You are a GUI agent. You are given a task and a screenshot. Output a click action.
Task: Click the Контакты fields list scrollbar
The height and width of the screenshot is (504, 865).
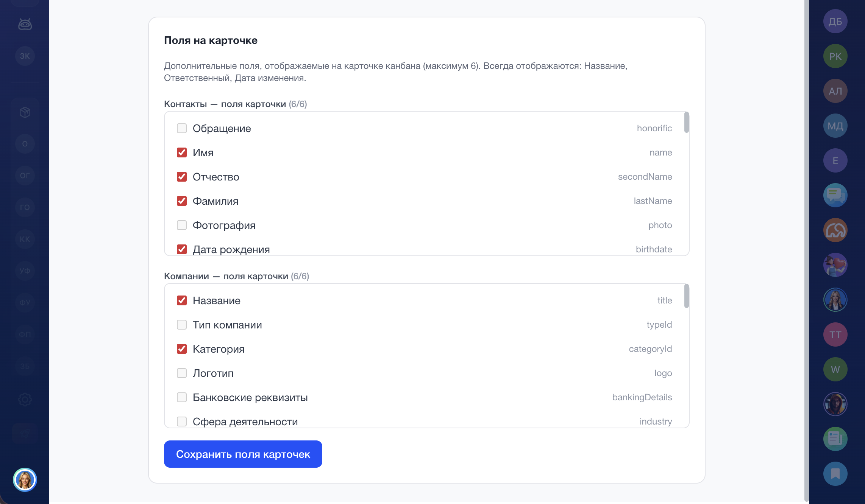coord(686,123)
